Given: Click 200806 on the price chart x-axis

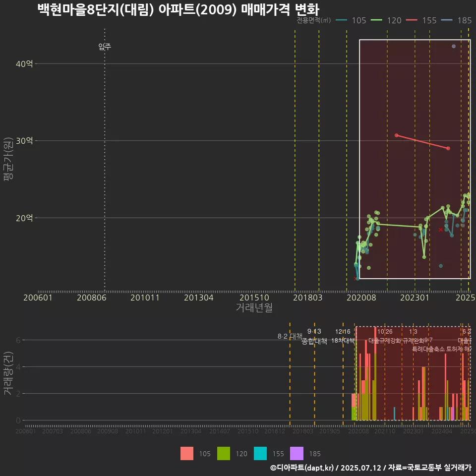Looking at the screenshot, I should pos(91,297).
